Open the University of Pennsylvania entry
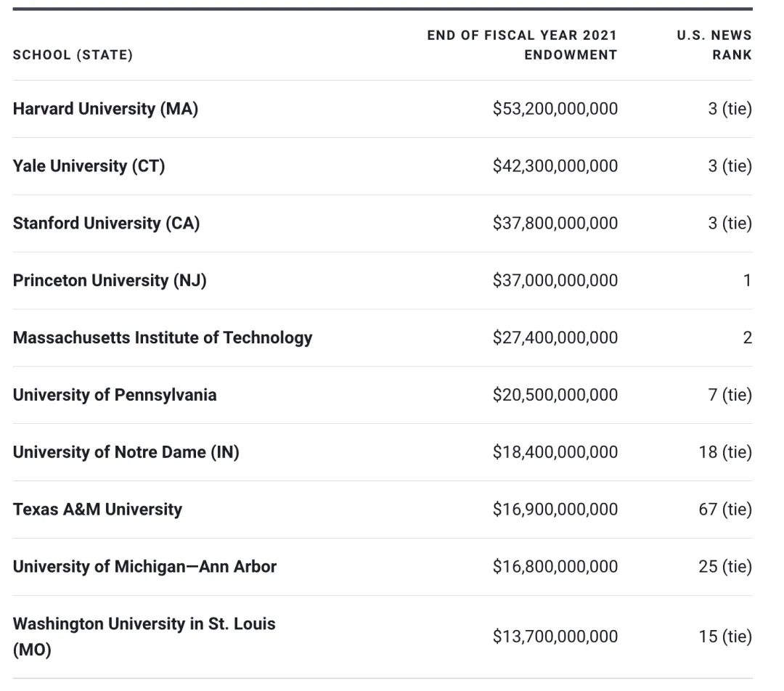 [115, 396]
